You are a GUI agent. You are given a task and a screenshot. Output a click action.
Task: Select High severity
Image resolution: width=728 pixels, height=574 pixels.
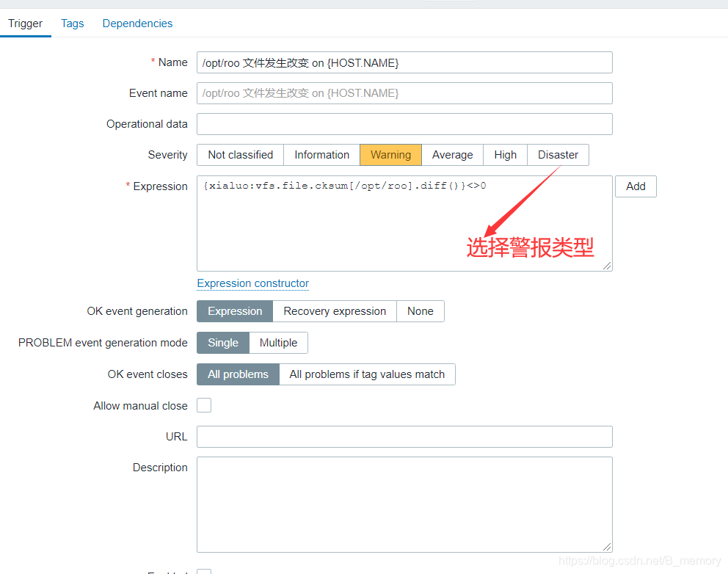(x=505, y=155)
